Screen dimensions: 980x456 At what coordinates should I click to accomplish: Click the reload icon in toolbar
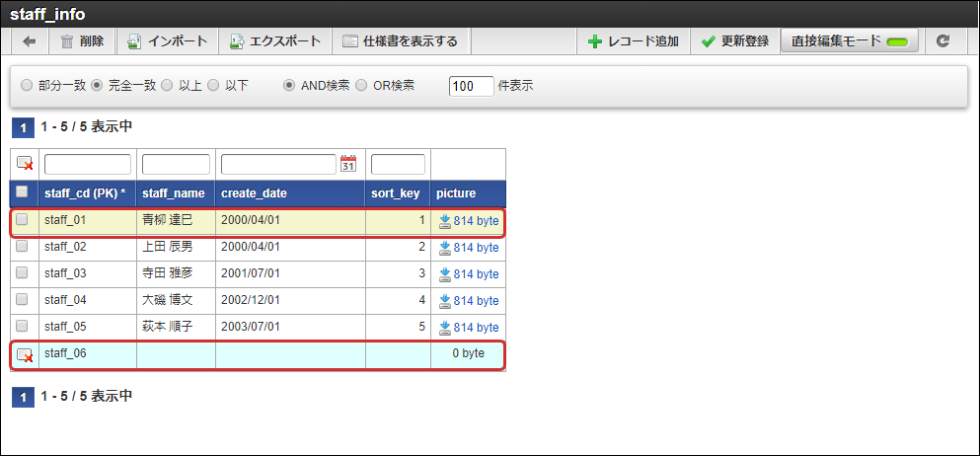click(x=943, y=41)
